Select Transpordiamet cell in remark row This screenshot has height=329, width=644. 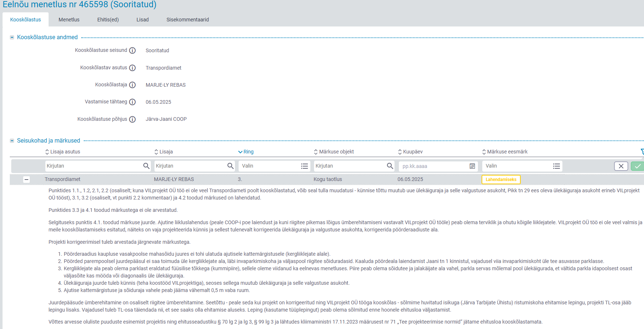[x=62, y=179]
